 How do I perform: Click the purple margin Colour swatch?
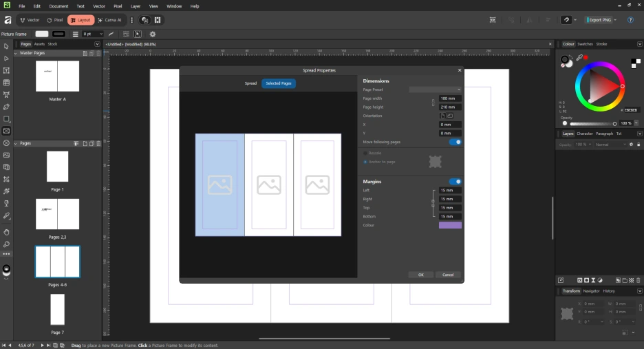point(450,225)
